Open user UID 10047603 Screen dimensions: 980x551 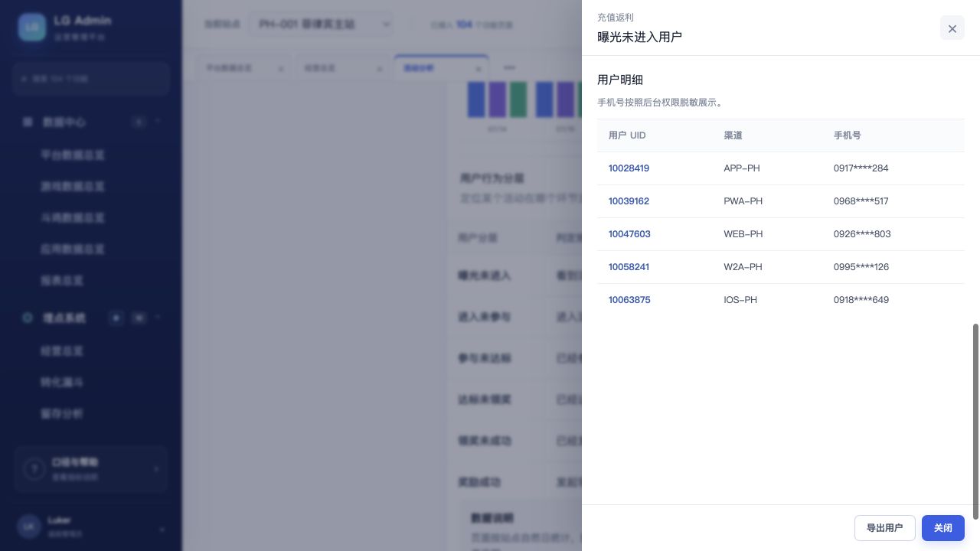coord(629,234)
